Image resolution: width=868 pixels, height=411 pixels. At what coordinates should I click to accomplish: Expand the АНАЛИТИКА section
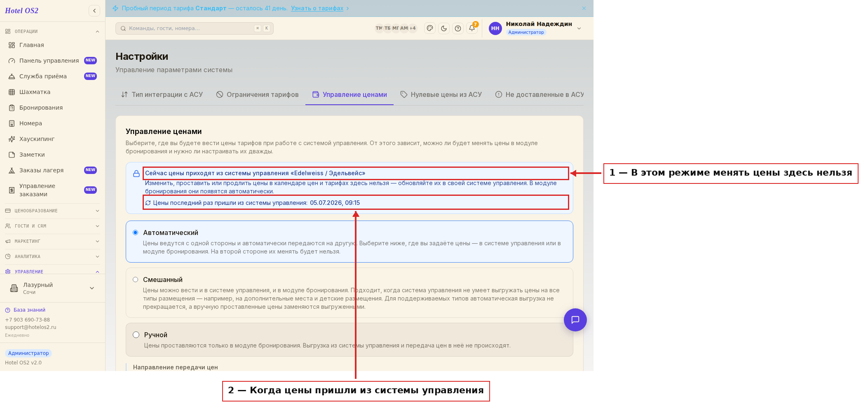[x=52, y=256]
